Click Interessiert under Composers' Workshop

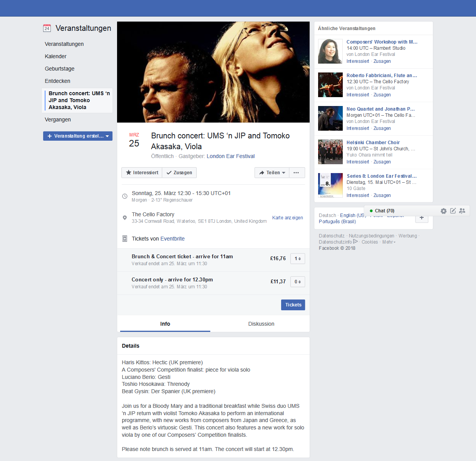tap(358, 61)
